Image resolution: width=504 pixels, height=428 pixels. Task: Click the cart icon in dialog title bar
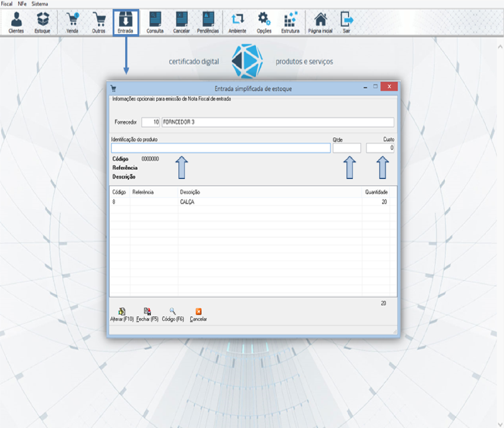coord(113,88)
